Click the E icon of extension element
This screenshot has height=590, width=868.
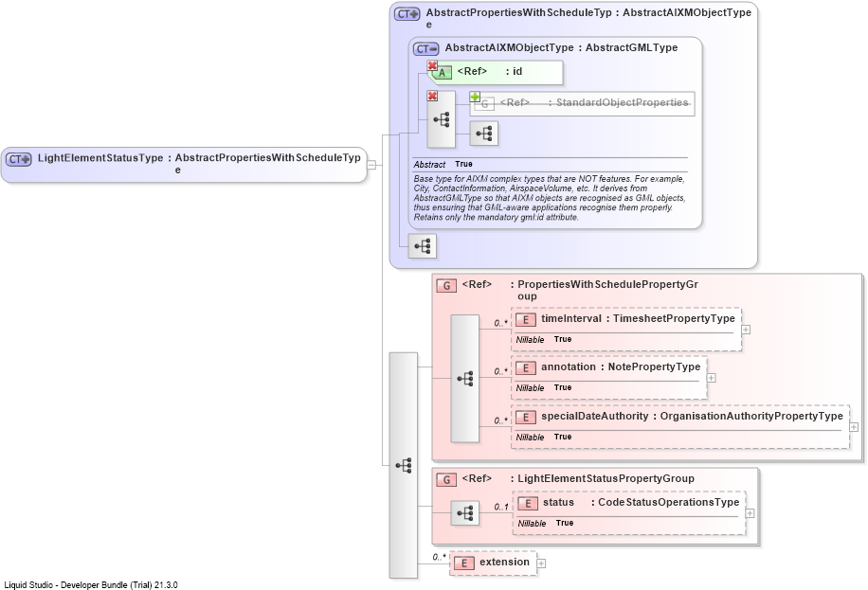464,563
